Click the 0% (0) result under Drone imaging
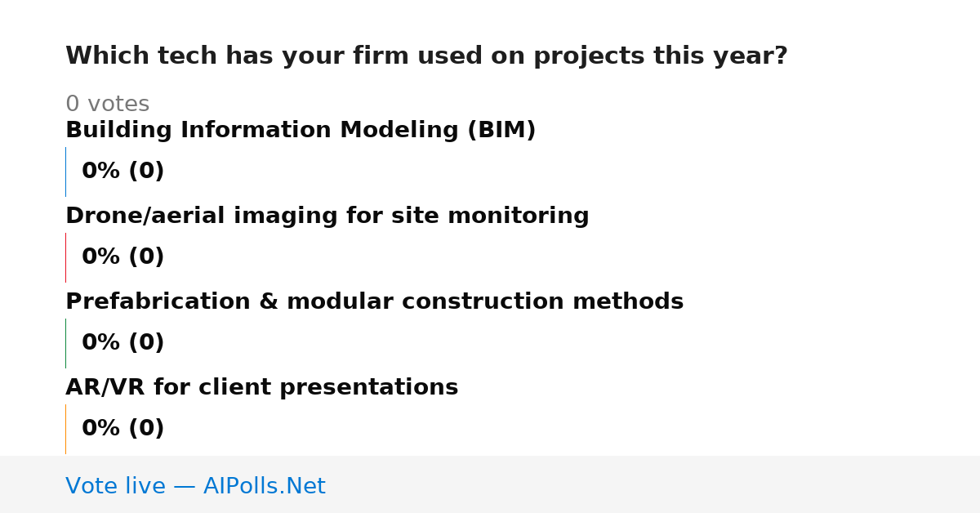This screenshot has width=980, height=513. pyautogui.click(x=122, y=257)
